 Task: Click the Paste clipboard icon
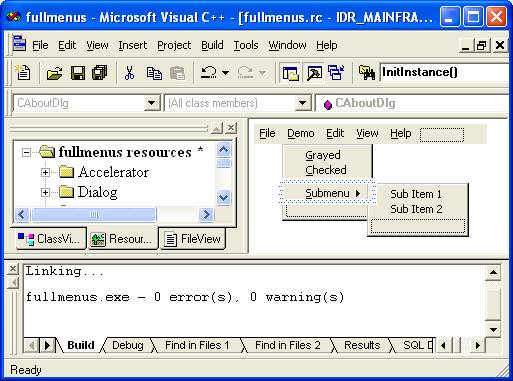coord(177,73)
